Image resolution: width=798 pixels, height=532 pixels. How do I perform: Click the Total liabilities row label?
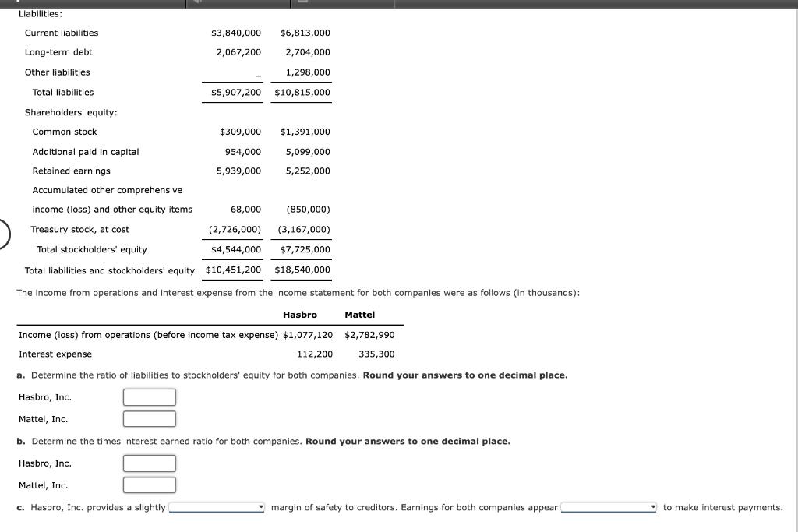coord(65,92)
